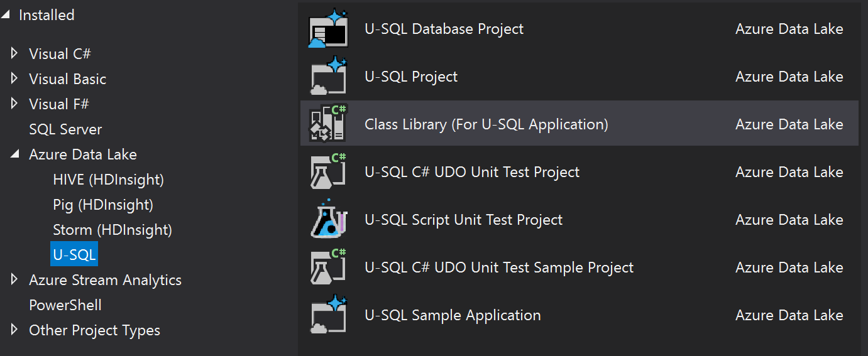The height and width of the screenshot is (356, 868).
Task: Click the UDO Unit Test Sample Project icon
Action: [329, 267]
